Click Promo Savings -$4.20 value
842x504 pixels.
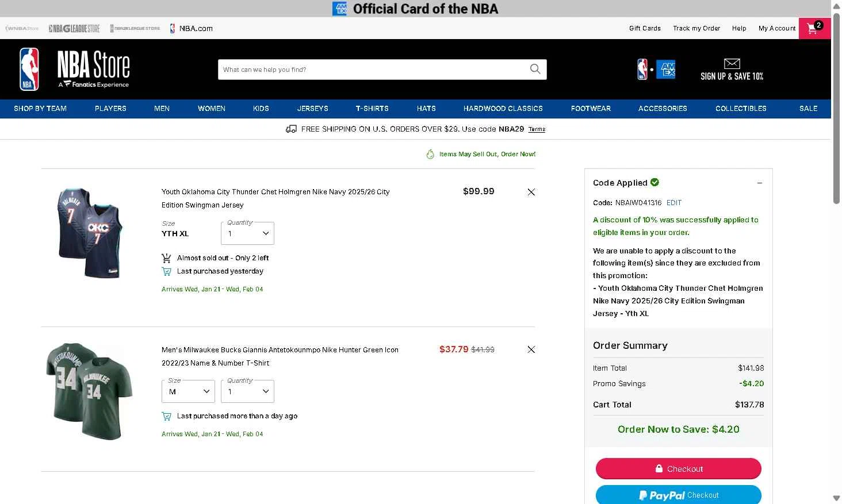pos(752,383)
